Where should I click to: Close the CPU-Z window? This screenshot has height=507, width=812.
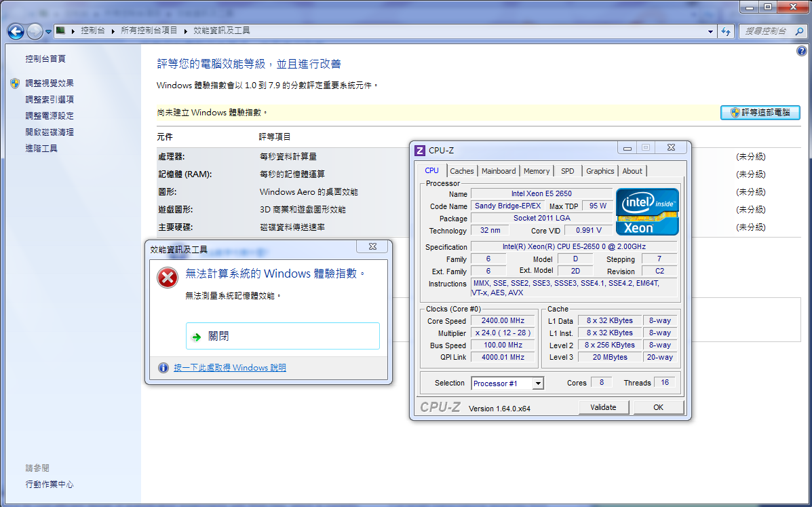coord(671,147)
